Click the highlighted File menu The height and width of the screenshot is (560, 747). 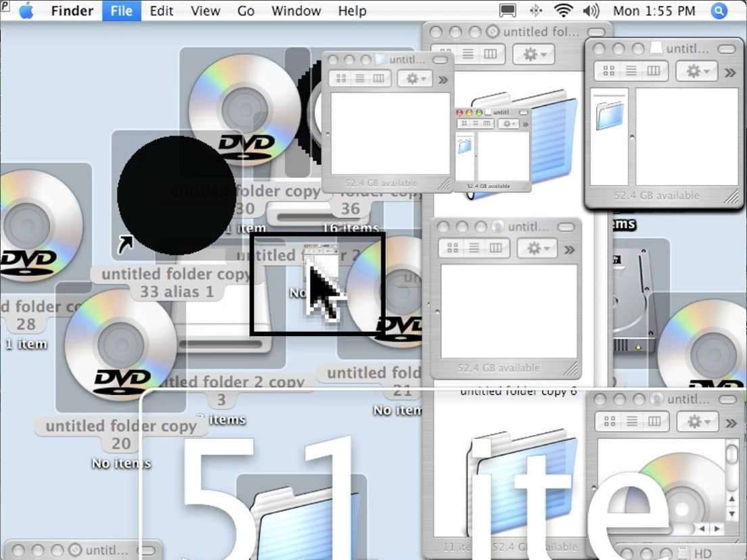coord(122,10)
